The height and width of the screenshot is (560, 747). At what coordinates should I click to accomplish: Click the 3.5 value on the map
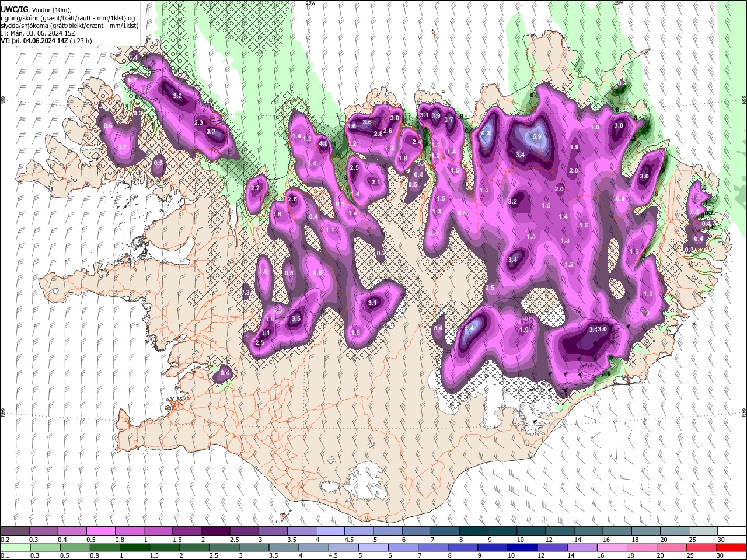(x=296, y=319)
